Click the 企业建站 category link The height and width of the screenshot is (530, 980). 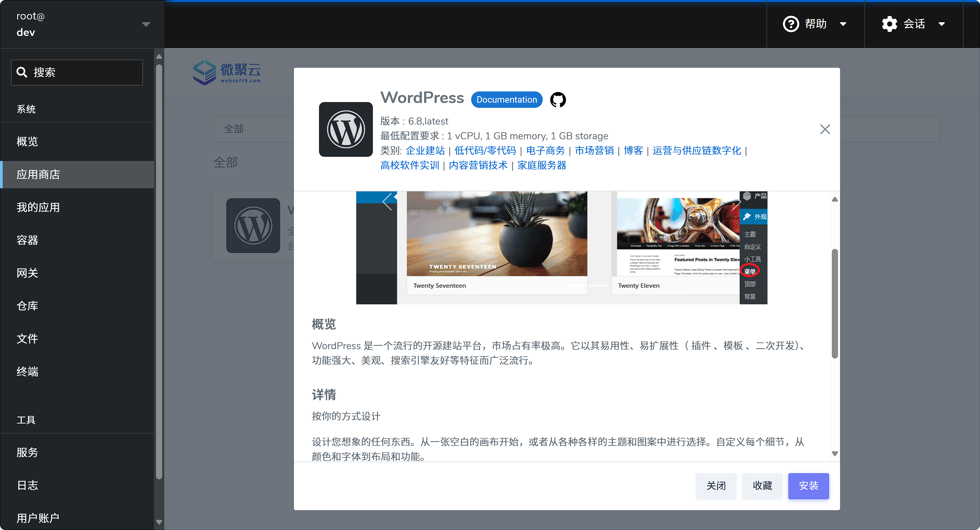(425, 150)
